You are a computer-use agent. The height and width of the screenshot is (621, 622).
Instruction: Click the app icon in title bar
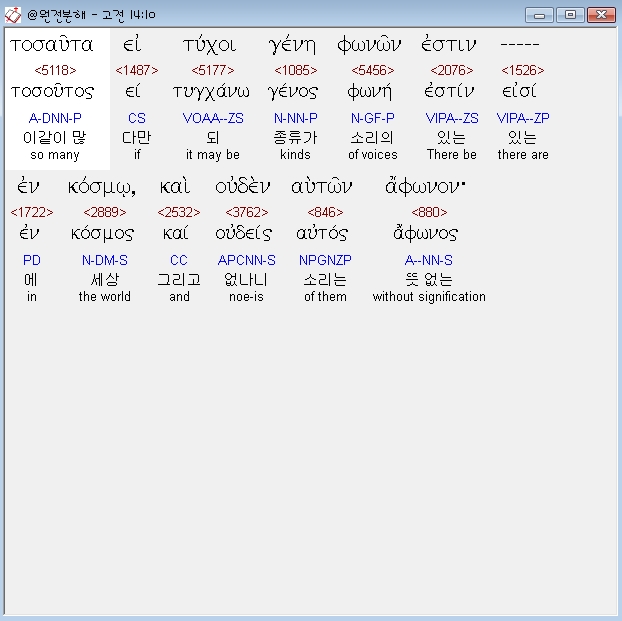(x=13, y=15)
